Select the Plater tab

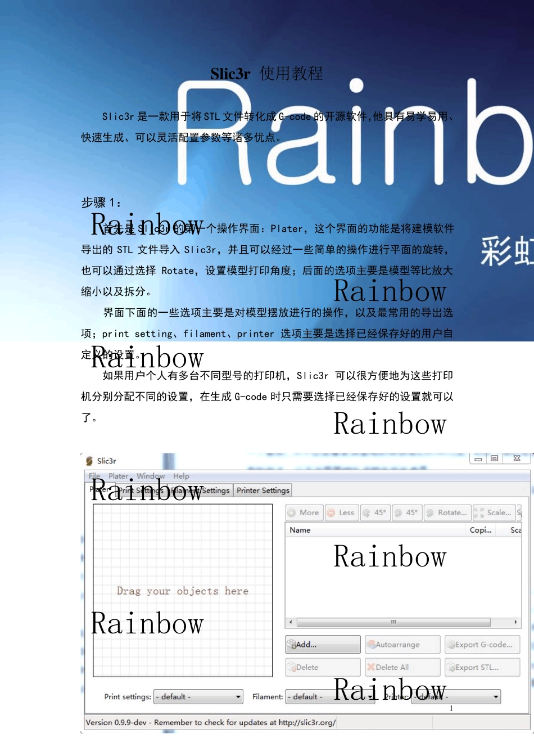click(x=101, y=489)
